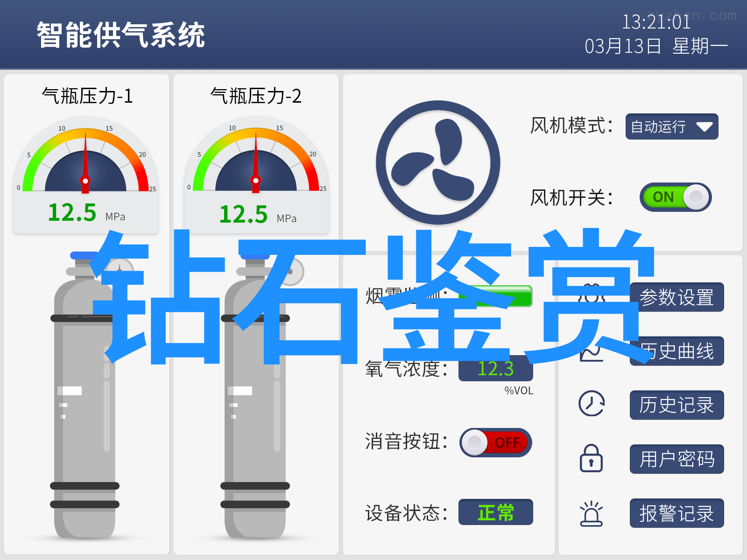Click the alarm siren icon beside 报警记录
The width and height of the screenshot is (747, 560).
[591, 513]
